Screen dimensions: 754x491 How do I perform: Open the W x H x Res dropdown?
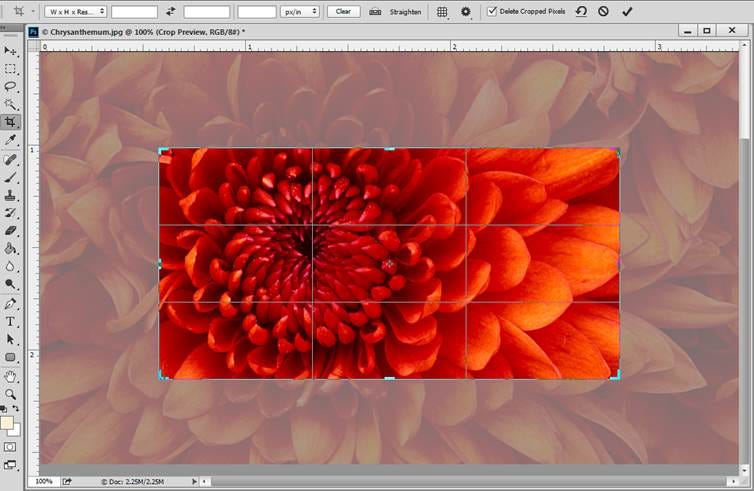click(75, 12)
